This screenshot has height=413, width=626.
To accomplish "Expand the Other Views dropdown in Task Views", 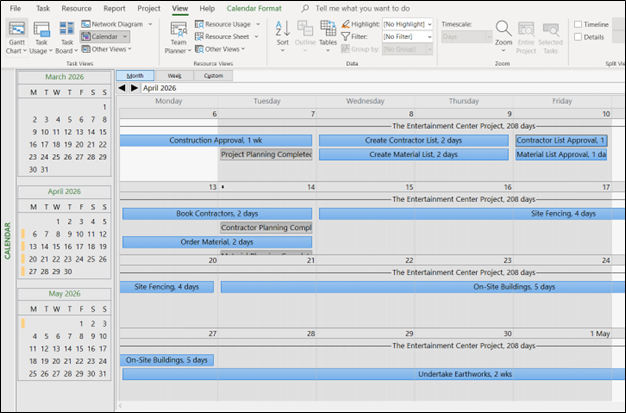I will point(108,49).
